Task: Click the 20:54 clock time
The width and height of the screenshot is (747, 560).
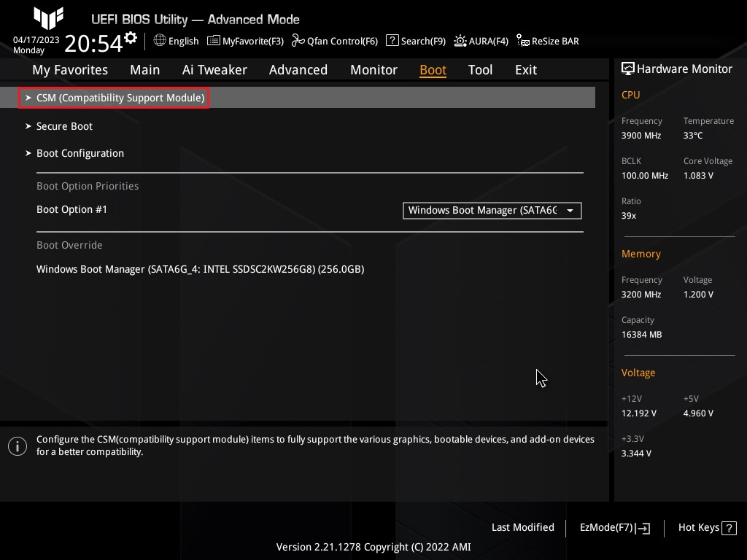Action: 93,43
